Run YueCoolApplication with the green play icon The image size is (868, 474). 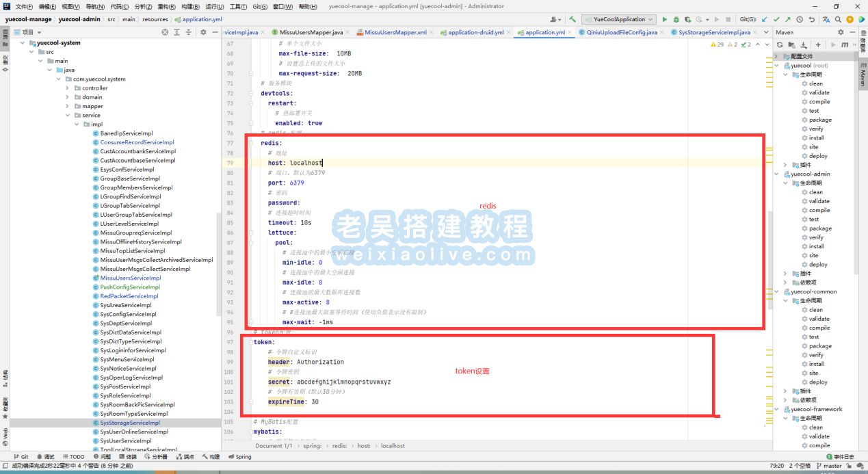[x=664, y=20]
